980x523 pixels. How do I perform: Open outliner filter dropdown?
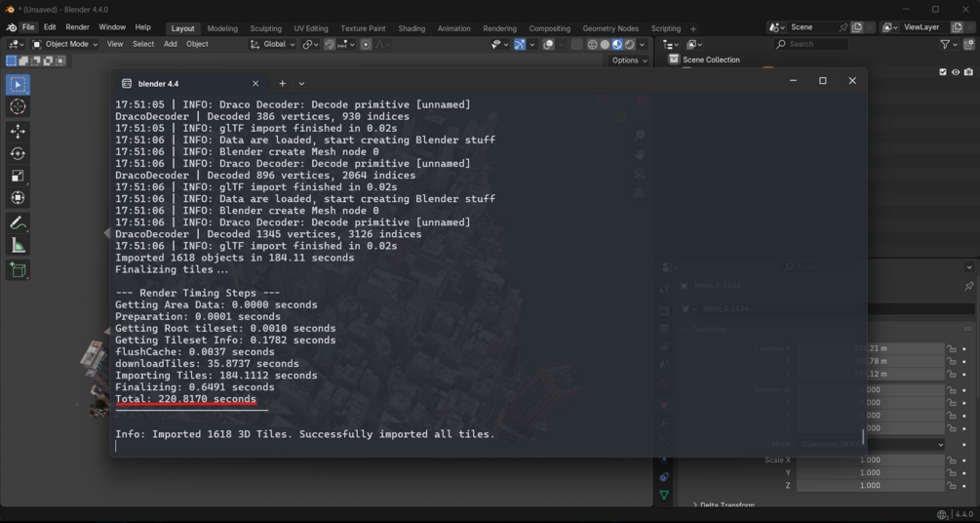point(949,45)
